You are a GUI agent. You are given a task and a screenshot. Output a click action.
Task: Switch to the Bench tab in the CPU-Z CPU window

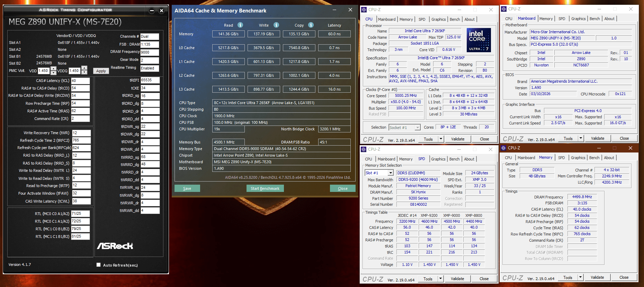point(455,19)
